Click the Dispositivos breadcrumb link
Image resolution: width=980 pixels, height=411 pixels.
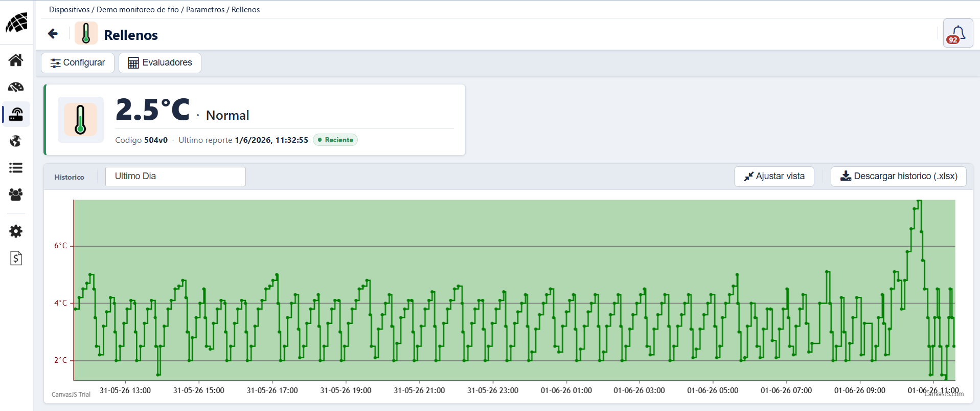click(x=69, y=10)
